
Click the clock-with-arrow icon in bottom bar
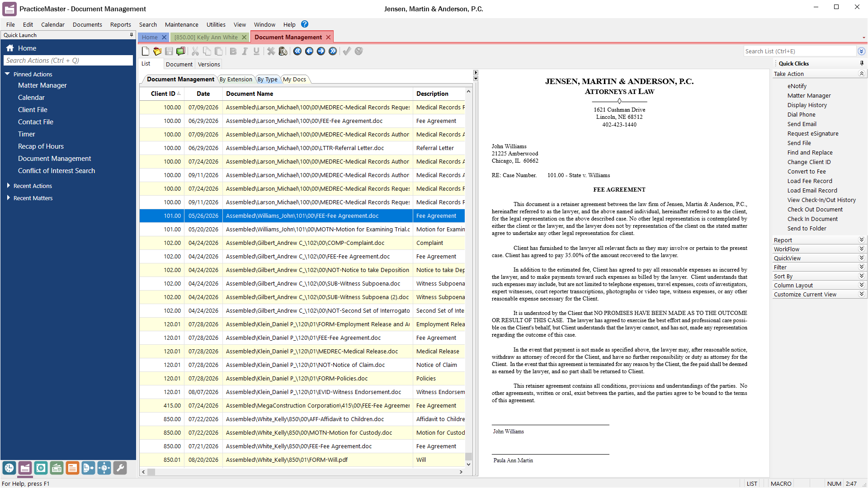88,468
